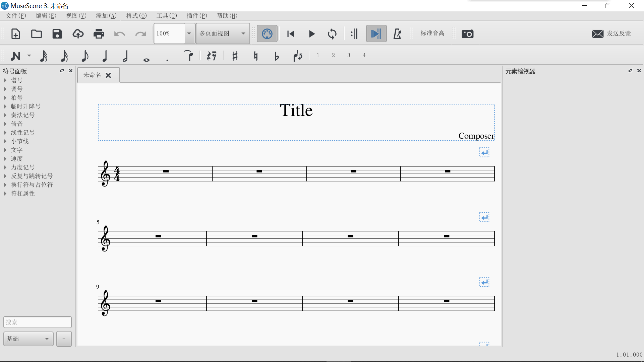The height and width of the screenshot is (362, 644).
Task: Select the quarter note duration
Action: click(105, 56)
